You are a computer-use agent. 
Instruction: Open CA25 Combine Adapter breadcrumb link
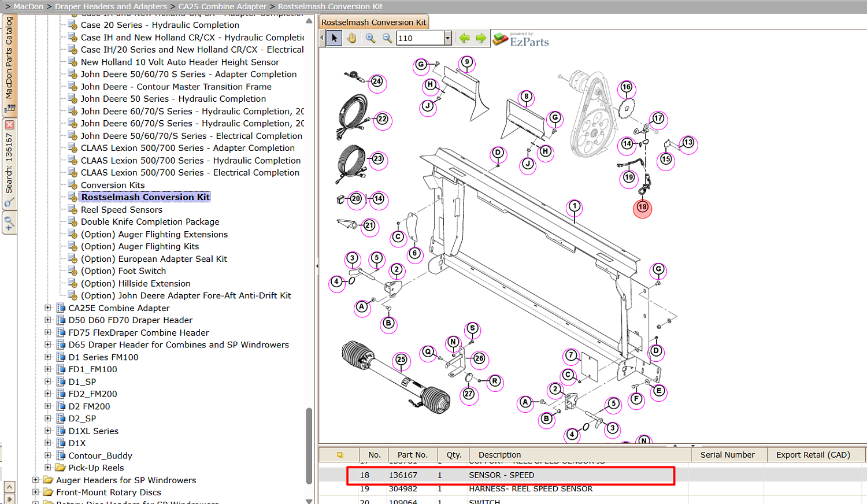click(223, 6)
